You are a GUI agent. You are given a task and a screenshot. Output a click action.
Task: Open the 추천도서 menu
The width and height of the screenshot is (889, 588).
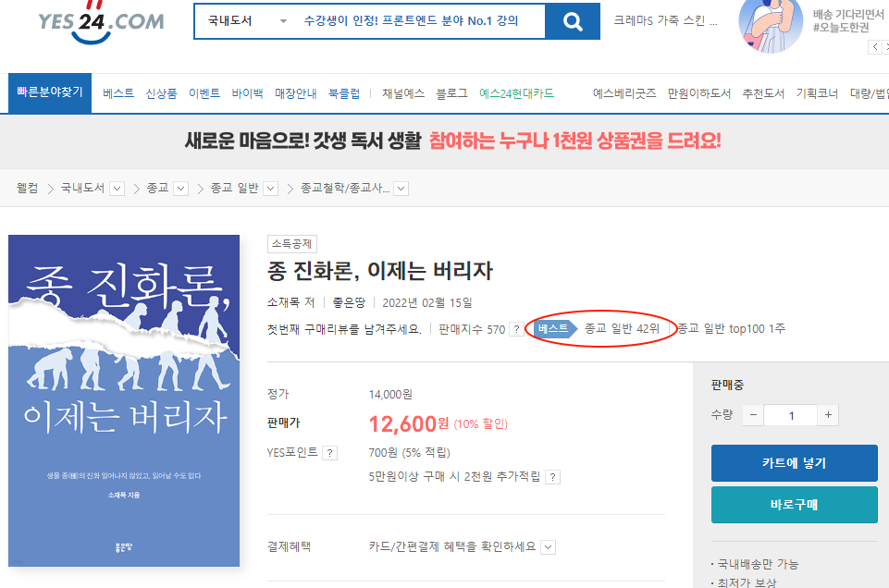click(763, 93)
